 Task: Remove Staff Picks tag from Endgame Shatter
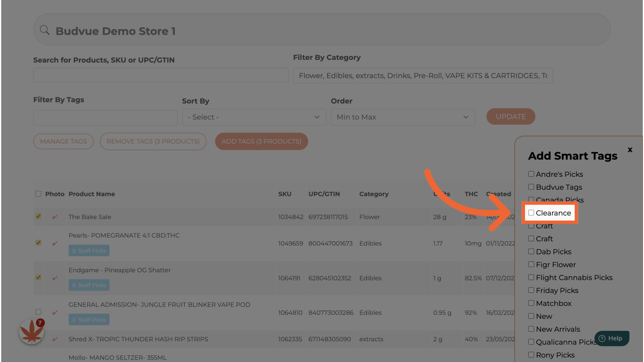pyautogui.click(x=74, y=285)
